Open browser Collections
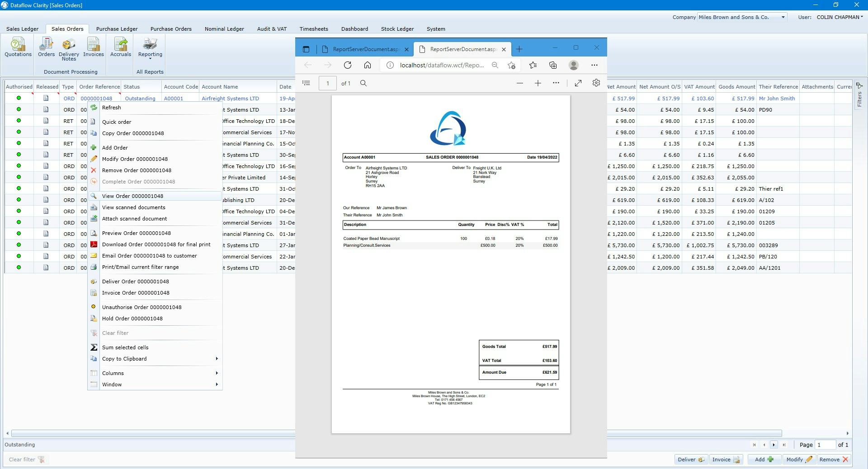 [x=553, y=65]
